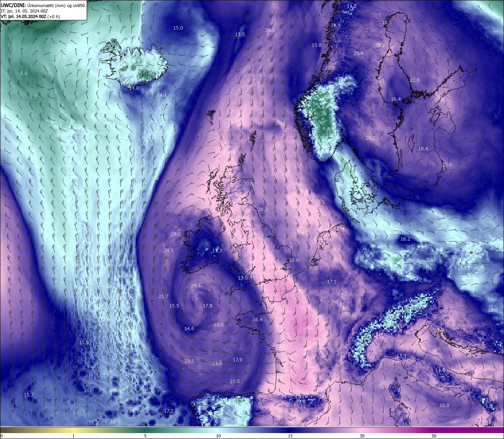Viewport: 504px width, 439px height.
Task: Click the "11.3" value over Ireland
Action: tap(217, 251)
